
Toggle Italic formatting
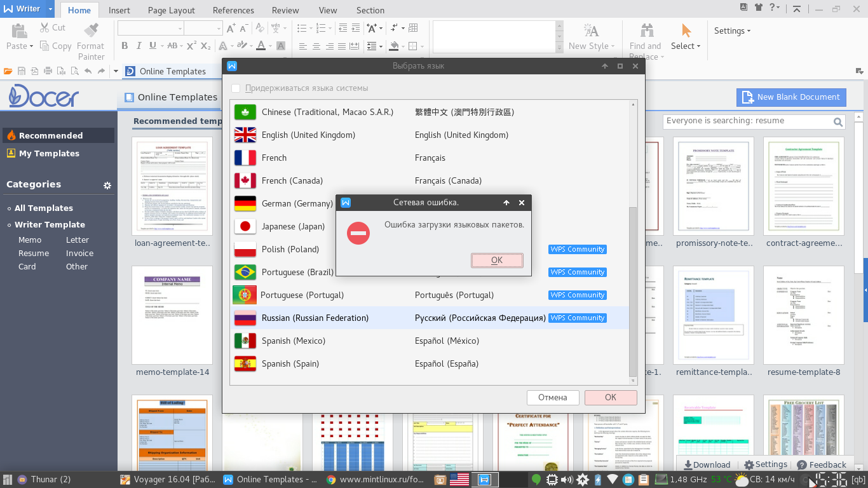pos(139,46)
